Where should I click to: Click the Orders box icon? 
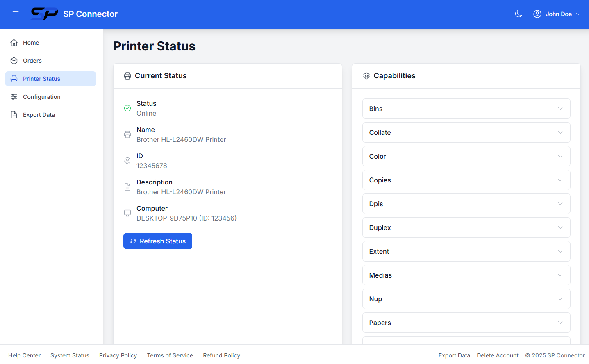(14, 60)
